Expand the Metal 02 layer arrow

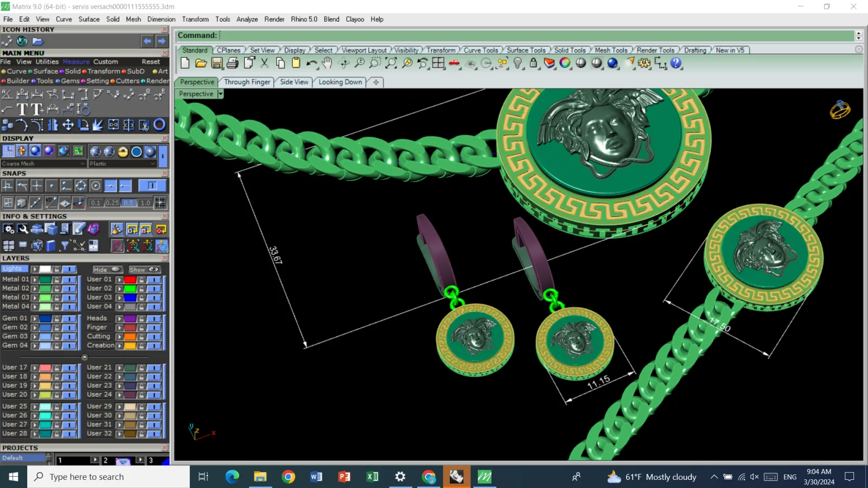tap(35, 289)
